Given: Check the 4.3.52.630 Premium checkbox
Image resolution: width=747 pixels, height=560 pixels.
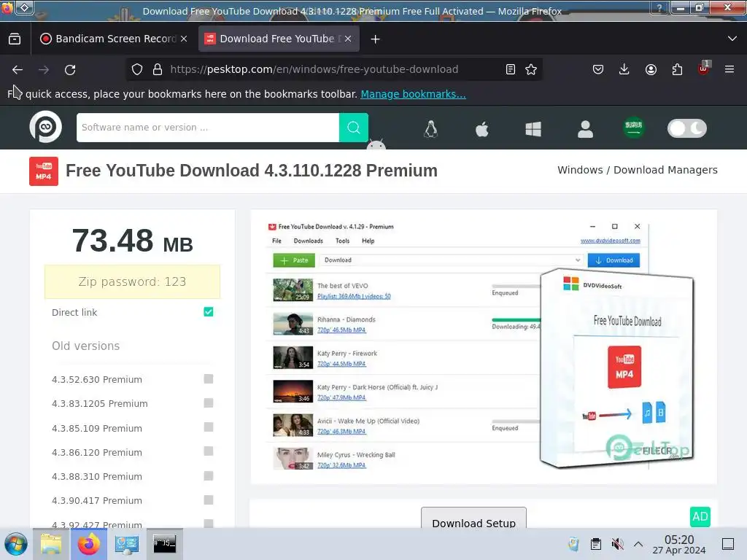Looking at the screenshot, I should click(209, 379).
